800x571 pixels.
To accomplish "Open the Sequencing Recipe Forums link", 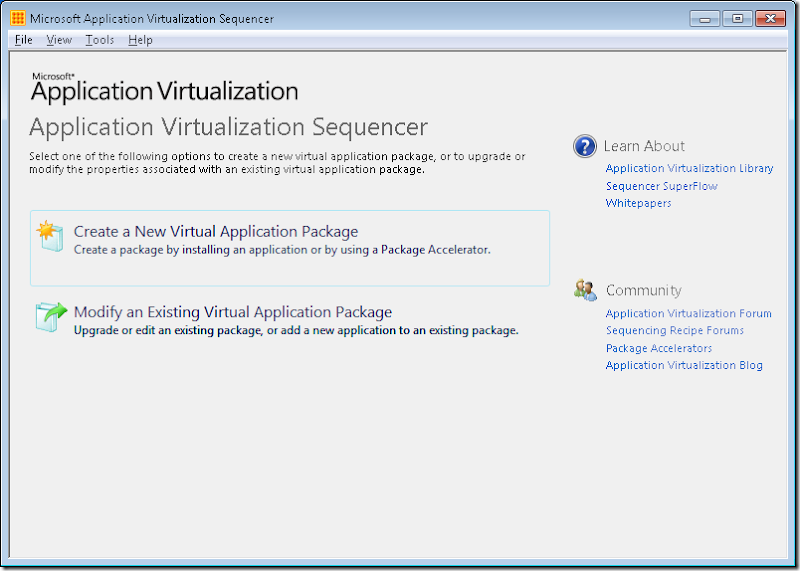I will pos(674,331).
